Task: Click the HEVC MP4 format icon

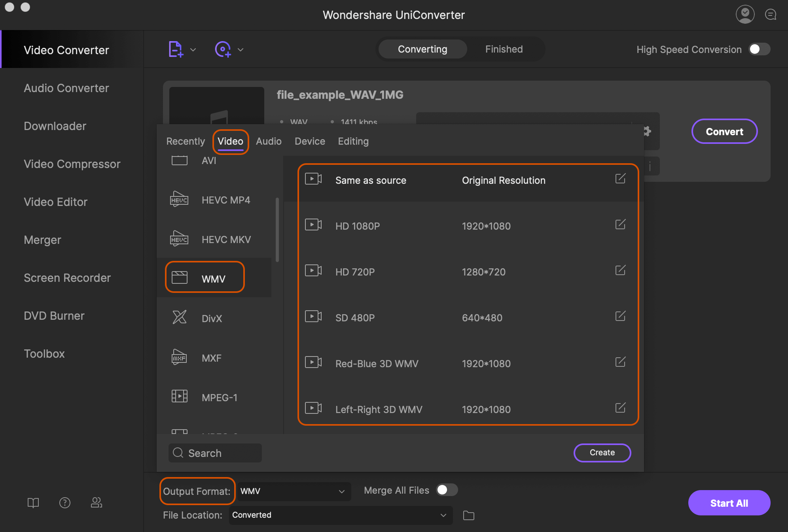Action: [x=179, y=199]
